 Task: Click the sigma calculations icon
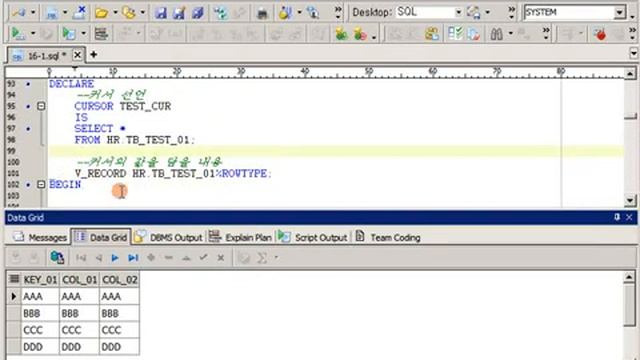coord(262,258)
